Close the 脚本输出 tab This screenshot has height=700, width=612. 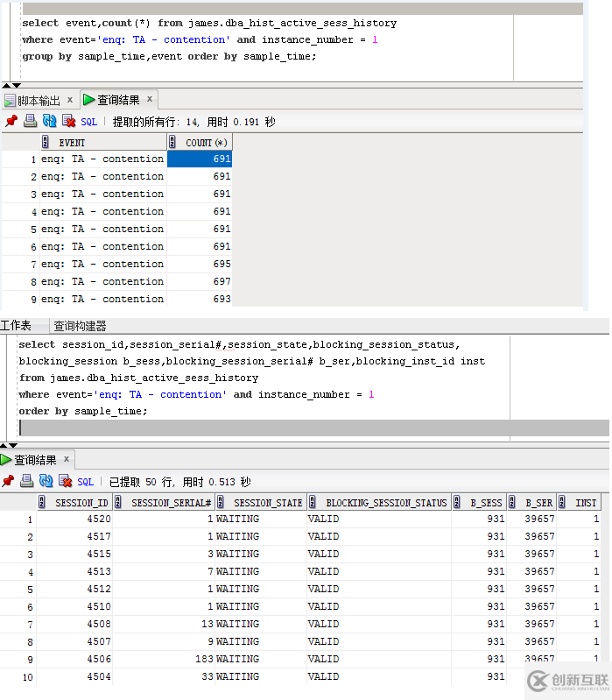click(x=70, y=100)
